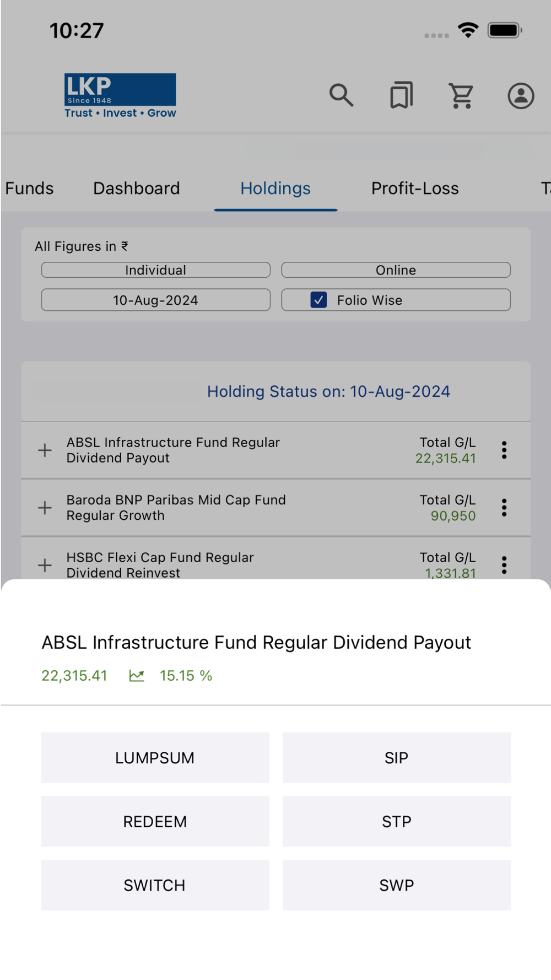Open the shopping cart

(x=461, y=96)
